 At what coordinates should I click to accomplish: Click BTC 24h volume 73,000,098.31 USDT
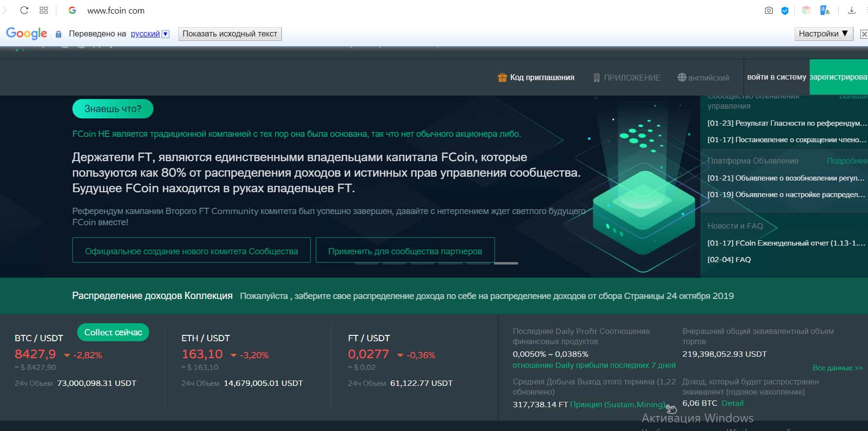(x=97, y=383)
